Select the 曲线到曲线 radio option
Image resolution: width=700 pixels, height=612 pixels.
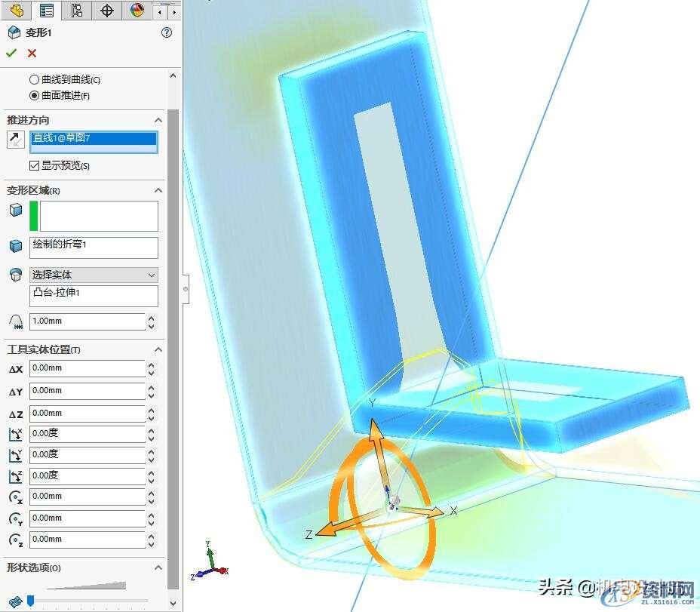coord(33,81)
